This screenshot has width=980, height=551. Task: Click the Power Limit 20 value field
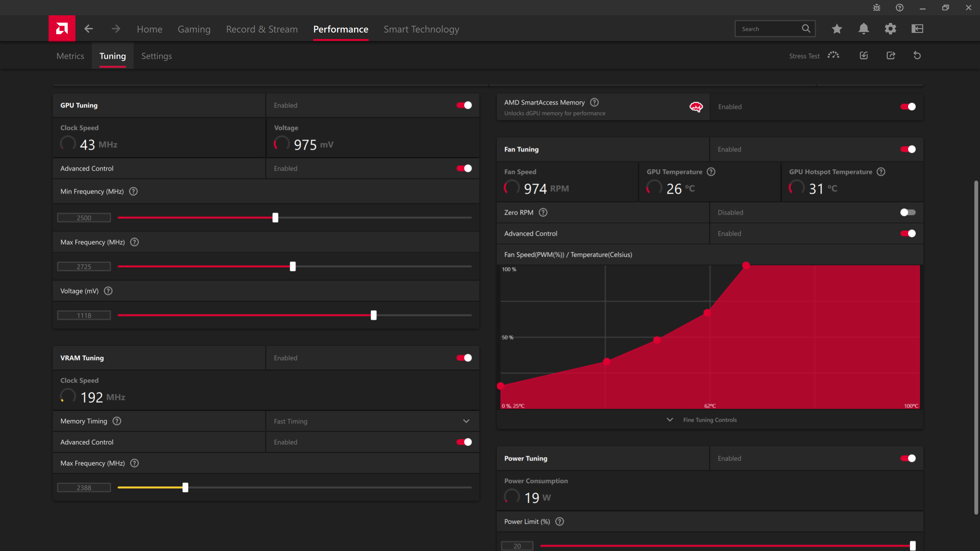pyautogui.click(x=517, y=546)
